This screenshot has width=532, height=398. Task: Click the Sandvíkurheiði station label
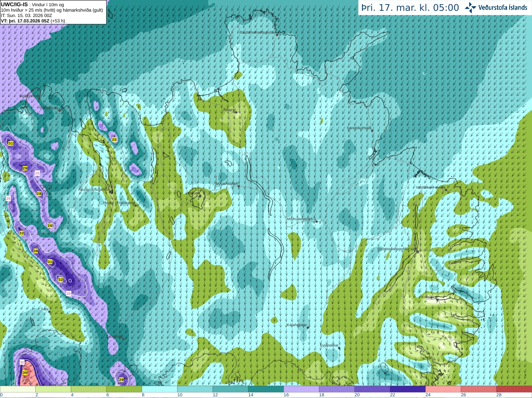359,128
